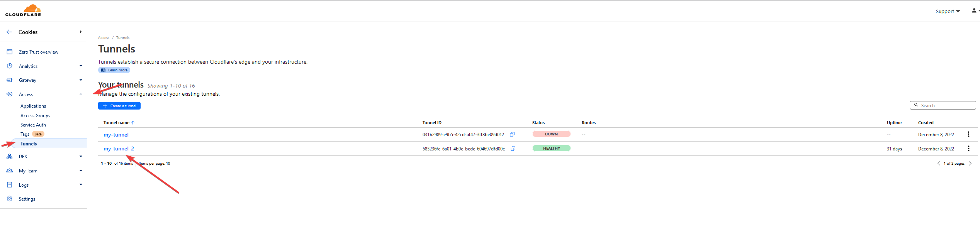Viewport: 980px width, 243px height.
Task: Collapse the Access menu arrow
Action: (x=81, y=94)
